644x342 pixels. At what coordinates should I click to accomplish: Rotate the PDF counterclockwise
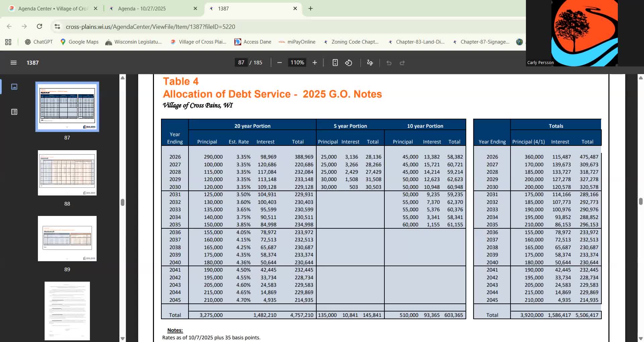coord(348,63)
